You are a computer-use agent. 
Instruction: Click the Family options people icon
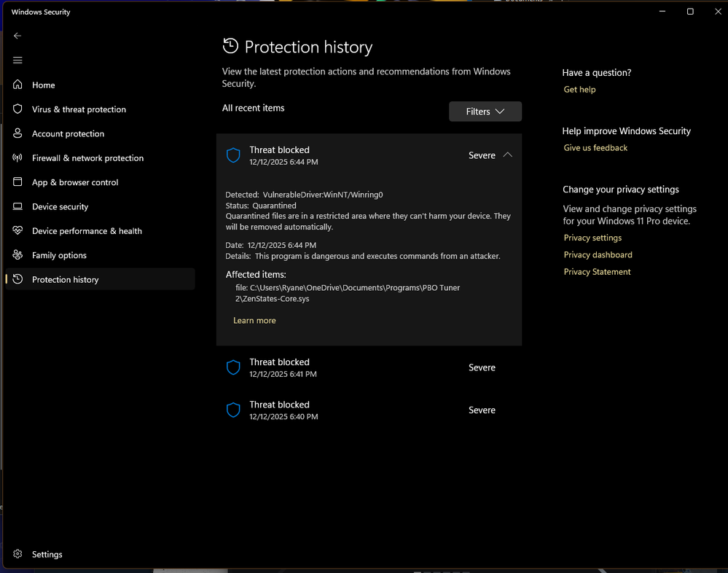pyautogui.click(x=17, y=255)
